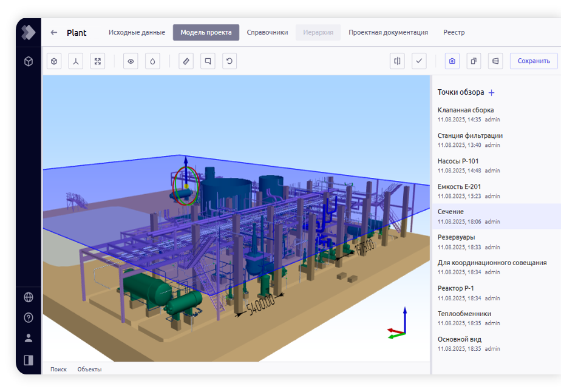Open the Реестр tab
The height and width of the screenshot is (392, 561).
pos(454,33)
